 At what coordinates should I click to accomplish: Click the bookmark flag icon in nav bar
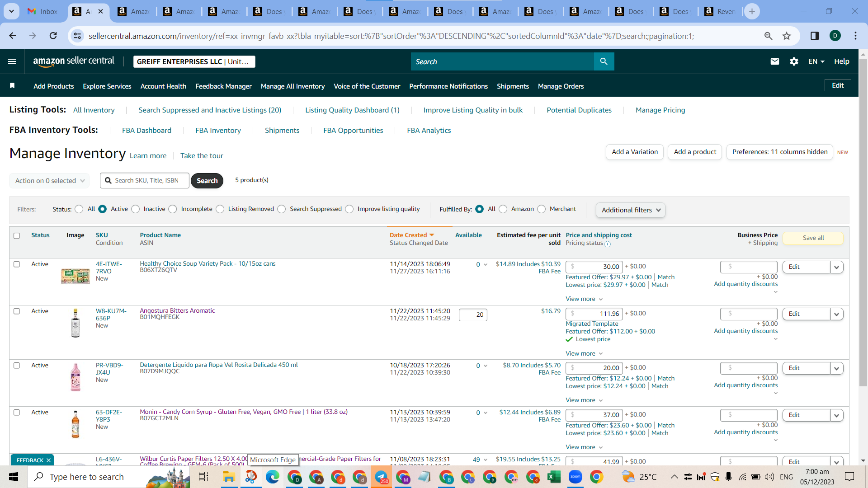tap(12, 86)
